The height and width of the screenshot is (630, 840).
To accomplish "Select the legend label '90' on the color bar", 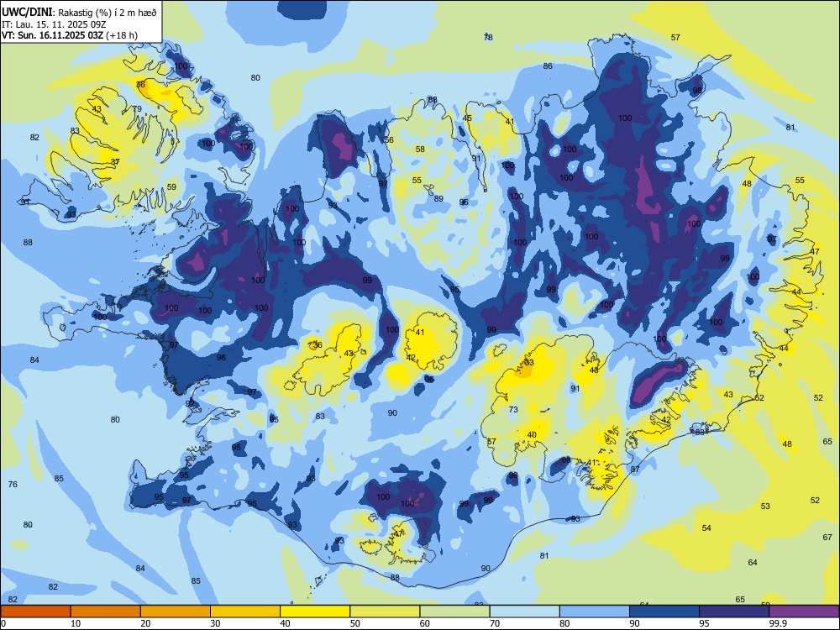I will tap(635, 623).
